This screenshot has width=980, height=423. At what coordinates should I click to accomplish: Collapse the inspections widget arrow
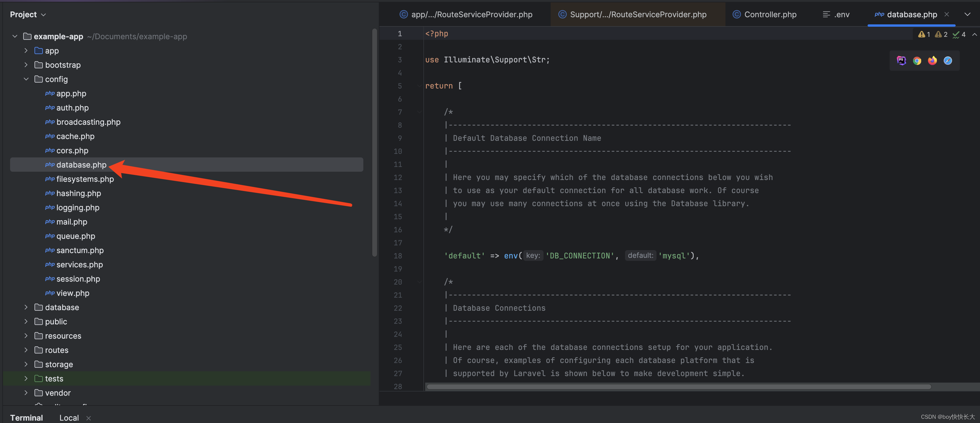974,34
